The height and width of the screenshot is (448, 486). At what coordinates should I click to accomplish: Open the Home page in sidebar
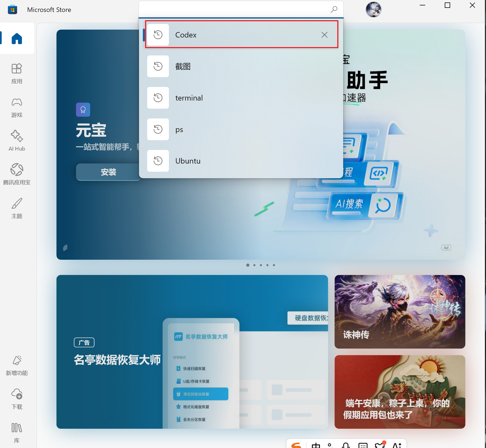[x=17, y=38]
